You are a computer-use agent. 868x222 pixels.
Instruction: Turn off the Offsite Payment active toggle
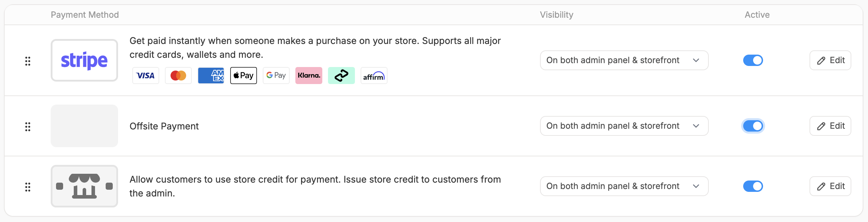pos(753,126)
